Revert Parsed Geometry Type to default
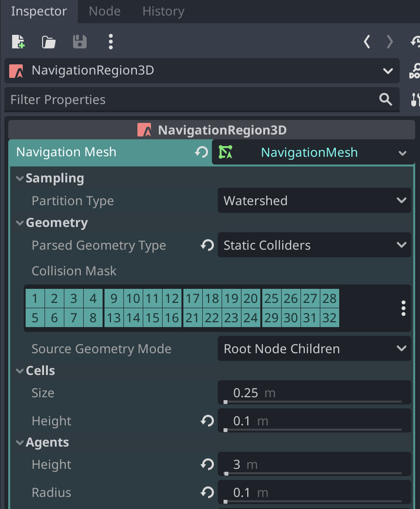420x509 pixels. 207,245
